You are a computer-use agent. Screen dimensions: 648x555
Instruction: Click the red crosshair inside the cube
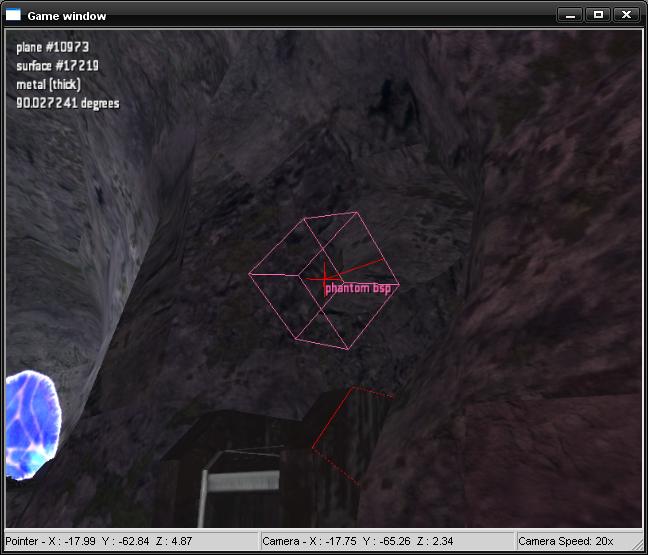tap(325, 278)
